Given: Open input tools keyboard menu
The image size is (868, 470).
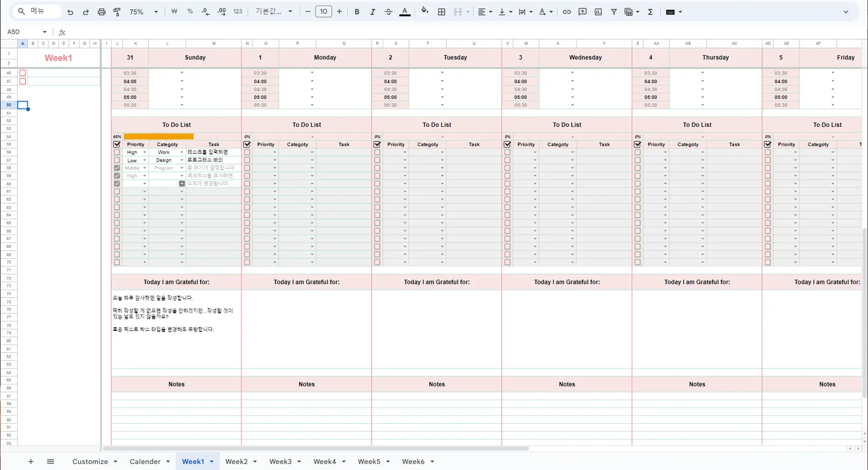Looking at the screenshot, I should click(x=674, y=12).
